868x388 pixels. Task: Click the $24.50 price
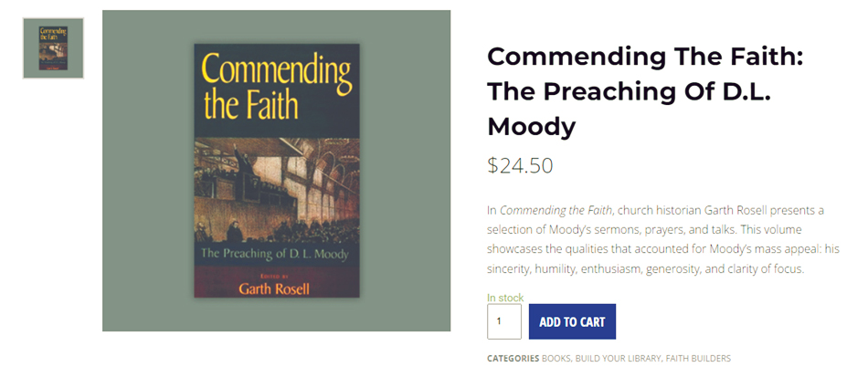click(520, 165)
